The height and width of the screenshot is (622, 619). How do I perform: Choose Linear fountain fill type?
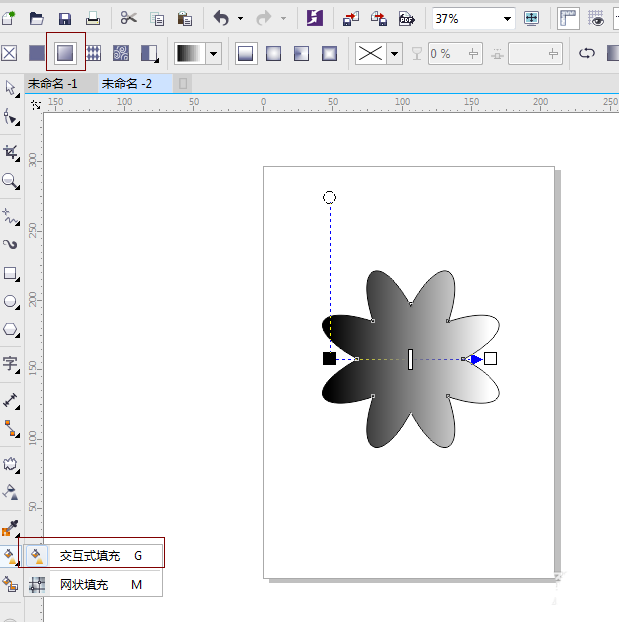pyautogui.click(x=246, y=53)
